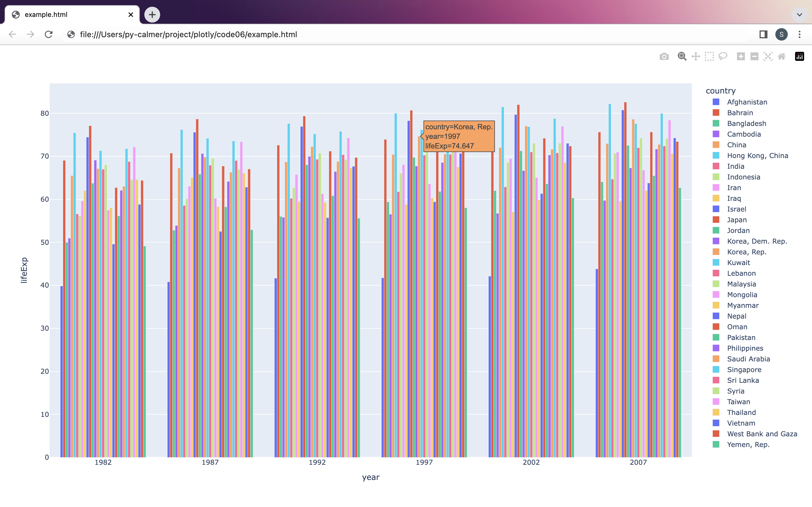812x507 pixels.
Task: Autoscale the chart axes
Action: tap(768, 56)
